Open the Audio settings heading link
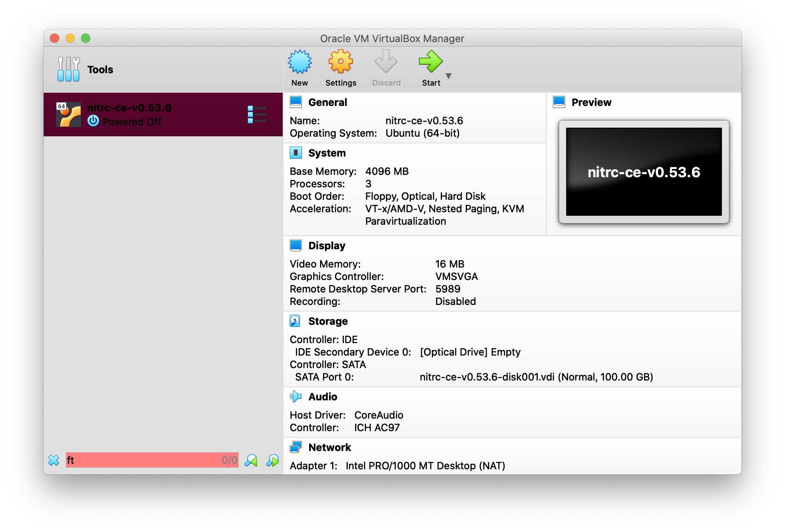 (323, 397)
